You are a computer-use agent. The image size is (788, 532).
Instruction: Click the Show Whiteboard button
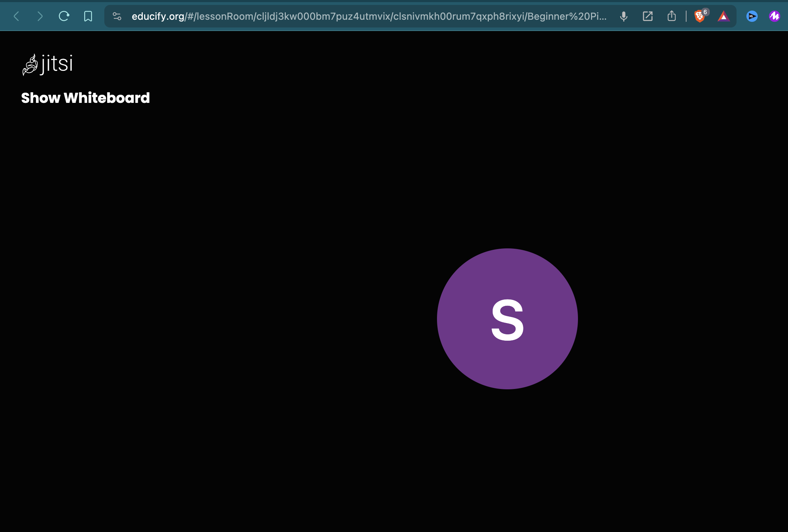[x=85, y=98]
